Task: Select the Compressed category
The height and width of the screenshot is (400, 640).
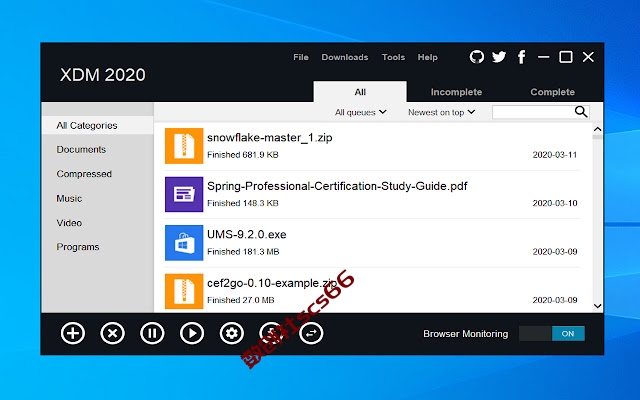Action: click(x=84, y=173)
